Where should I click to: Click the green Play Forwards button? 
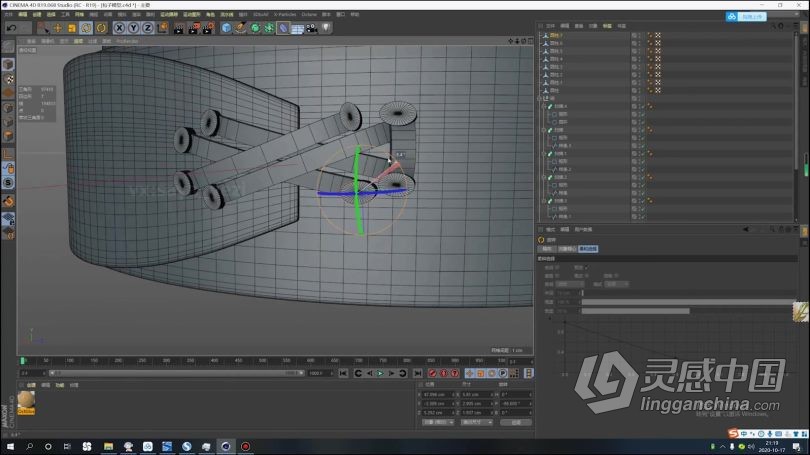[380, 373]
